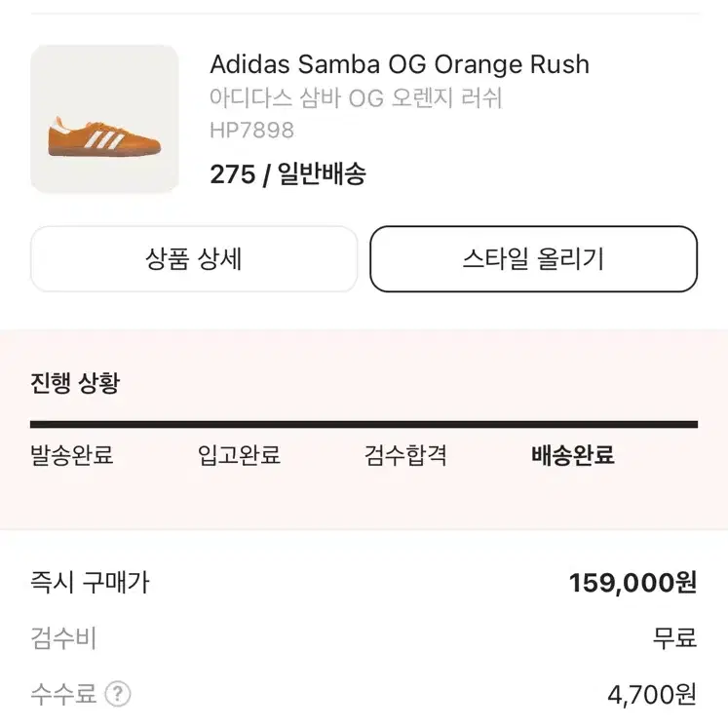Select the Adidas Samba OG Orange Rush title
The image size is (728, 728).
[x=400, y=64]
